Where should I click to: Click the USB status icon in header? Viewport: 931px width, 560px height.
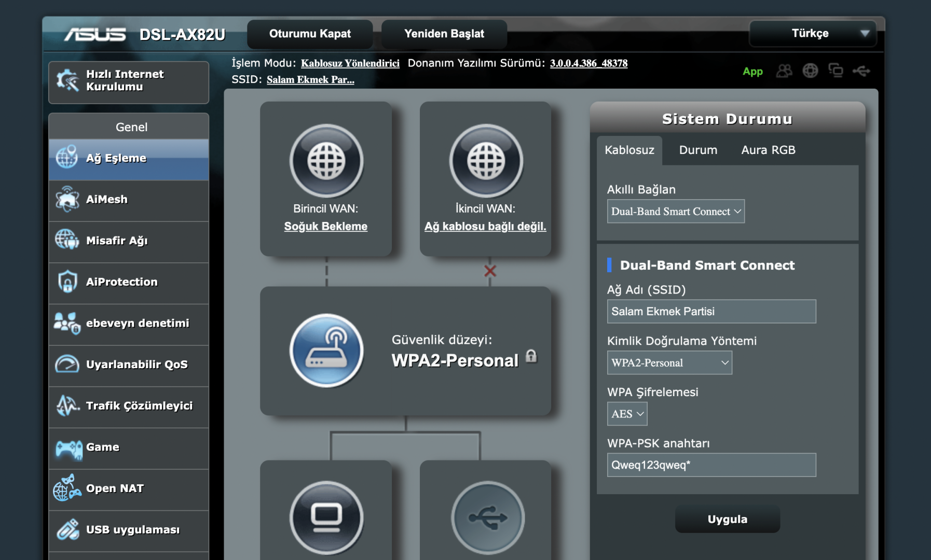pos(861,71)
